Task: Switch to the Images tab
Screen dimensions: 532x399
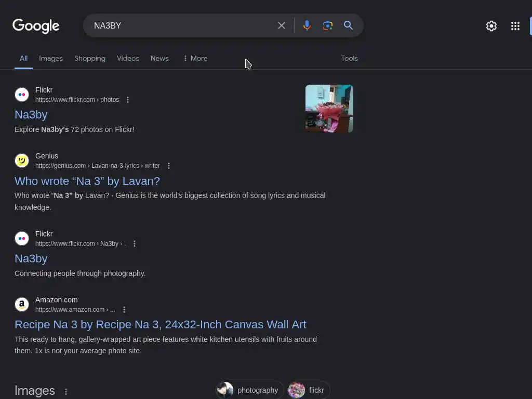Action: [x=51, y=58]
